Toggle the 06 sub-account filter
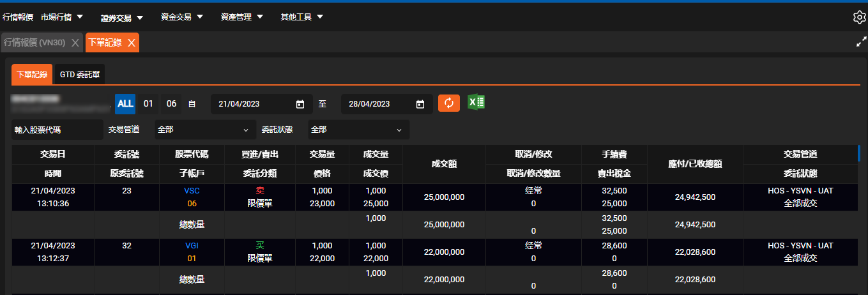 click(171, 103)
